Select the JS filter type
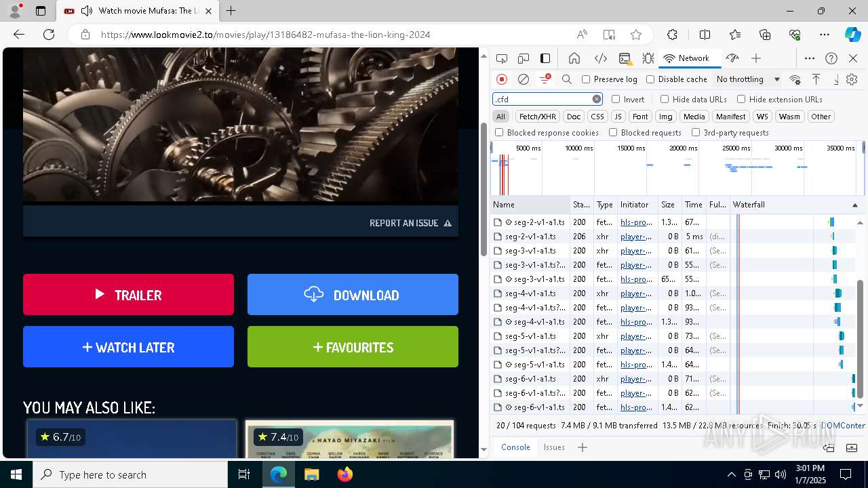This screenshot has height=488, width=868. 618,117
